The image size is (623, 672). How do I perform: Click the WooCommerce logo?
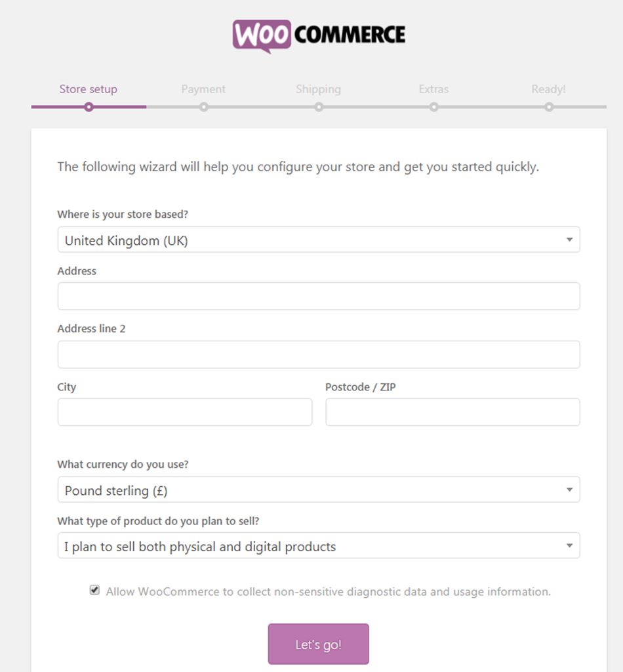click(x=319, y=35)
